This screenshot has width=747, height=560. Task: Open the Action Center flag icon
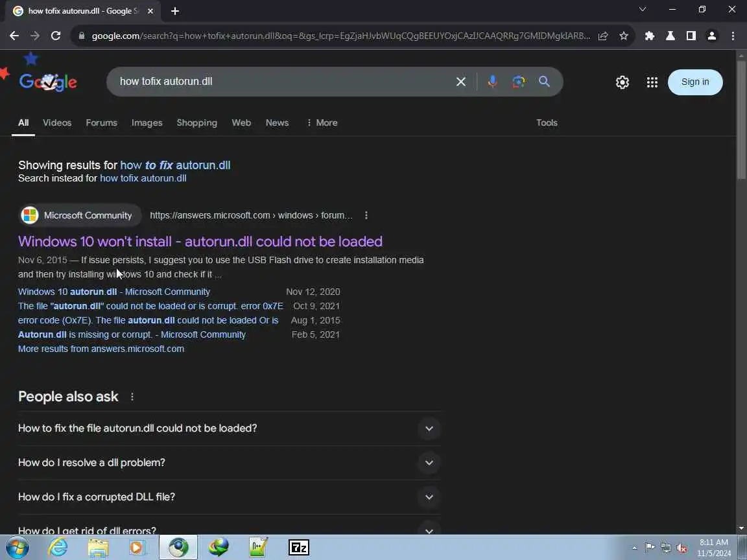click(649, 548)
